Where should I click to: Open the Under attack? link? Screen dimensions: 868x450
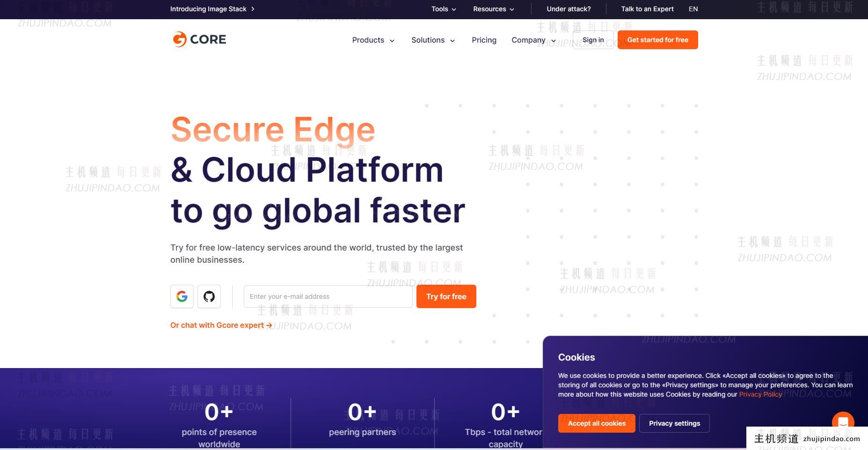[x=569, y=9]
